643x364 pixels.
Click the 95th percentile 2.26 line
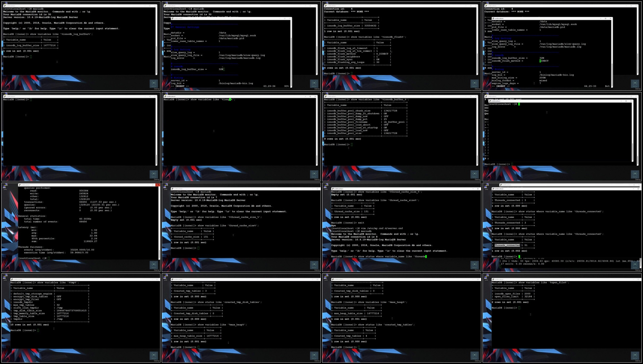click(x=64, y=239)
